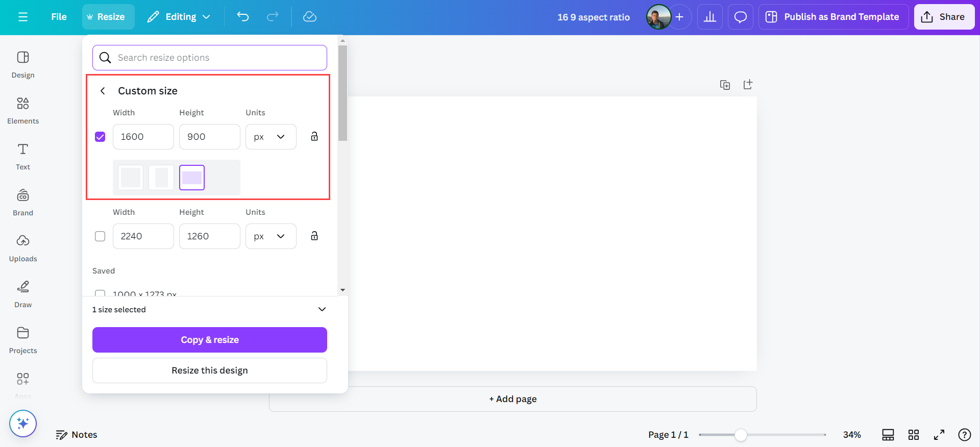The height and width of the screenshot is (447, 980).
Task: Check cloud save status icon
Action: tap(310, 17)
